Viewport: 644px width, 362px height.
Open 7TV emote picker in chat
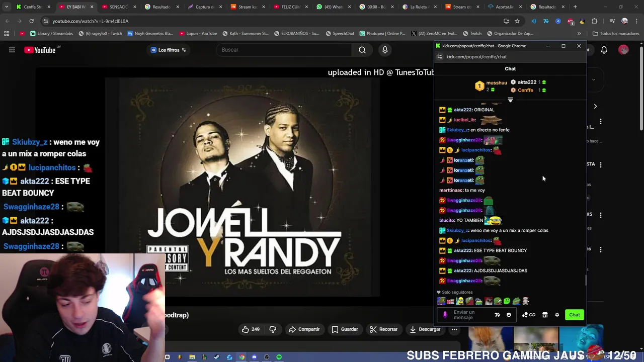pos(498,315)
